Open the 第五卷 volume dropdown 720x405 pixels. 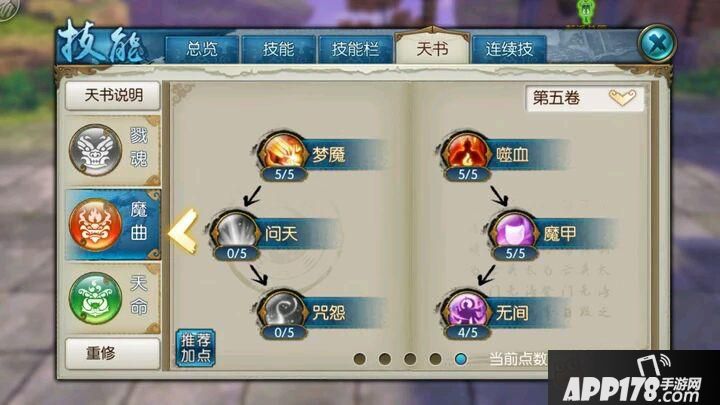point(585,98)
